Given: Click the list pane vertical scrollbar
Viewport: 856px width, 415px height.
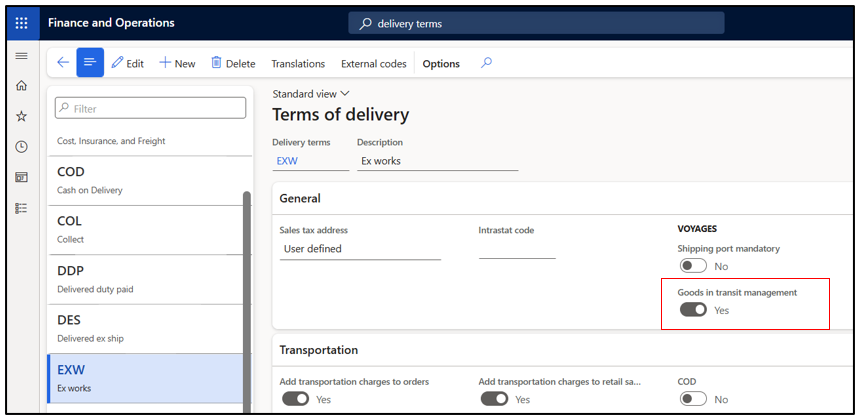Looking at the screenshot, I should (x=247, y=302).
